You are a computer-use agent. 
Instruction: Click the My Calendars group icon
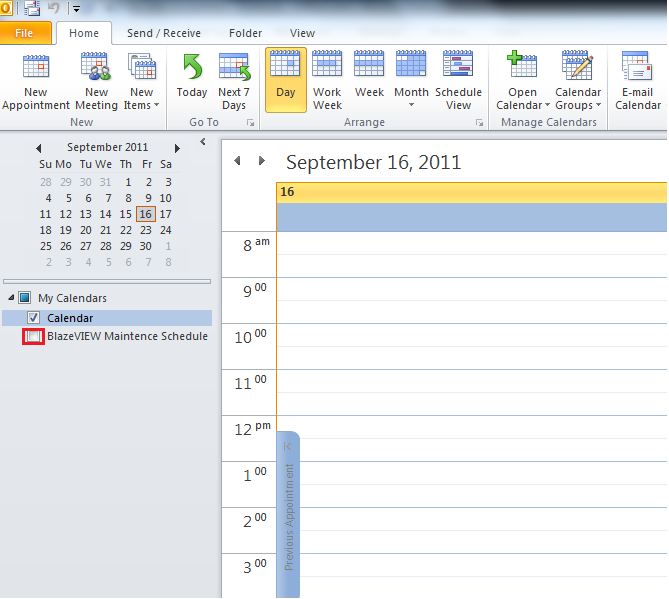pyautogui.click(x=25, y=297)
